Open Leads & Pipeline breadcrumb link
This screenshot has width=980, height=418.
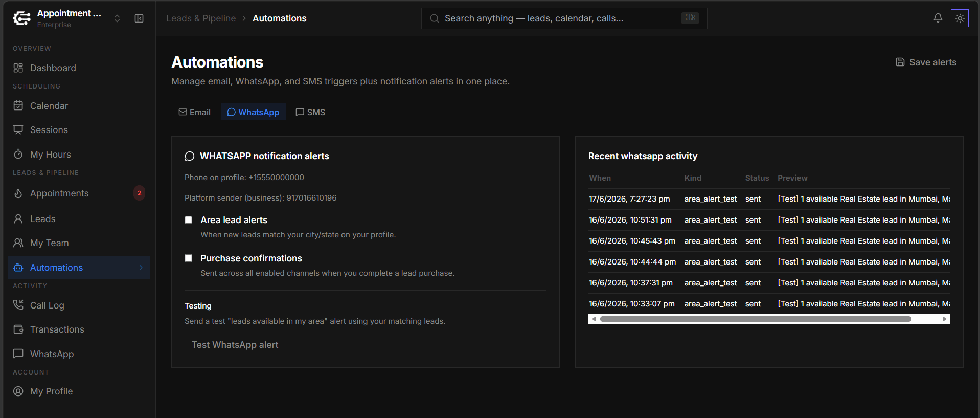pos(201,18)
